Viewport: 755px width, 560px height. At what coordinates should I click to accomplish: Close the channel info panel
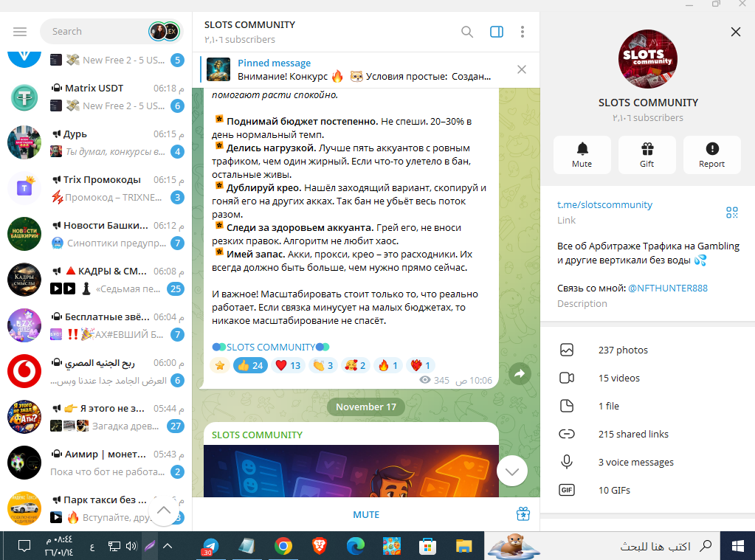(x=735, y=32)
